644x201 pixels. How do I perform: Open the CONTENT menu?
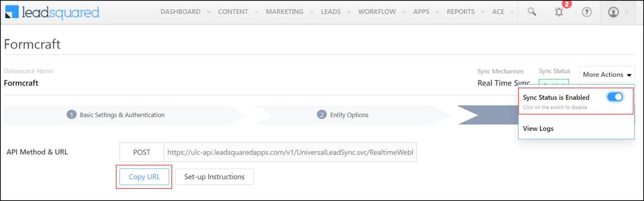click(233, 12)
